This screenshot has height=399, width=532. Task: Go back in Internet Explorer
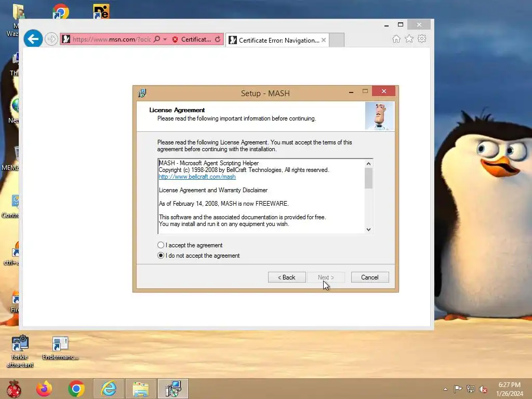(x=33, y=39)
